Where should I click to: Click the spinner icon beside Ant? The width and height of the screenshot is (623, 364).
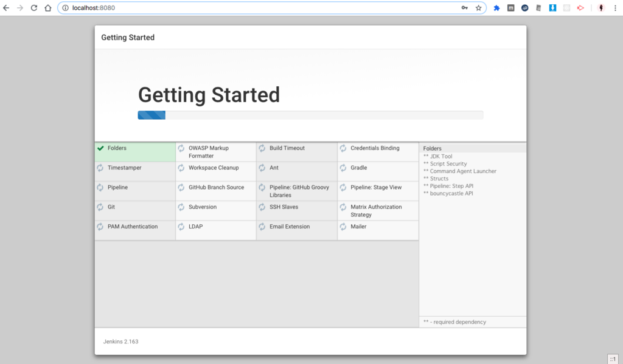pyautogui.click(x=262, y=168)
